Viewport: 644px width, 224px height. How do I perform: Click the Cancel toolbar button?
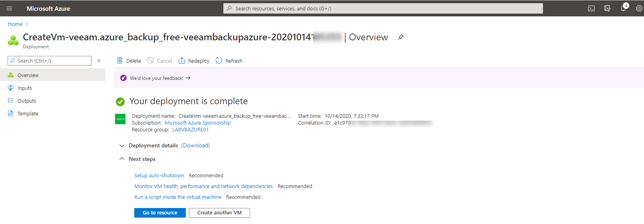click(160, 61)
